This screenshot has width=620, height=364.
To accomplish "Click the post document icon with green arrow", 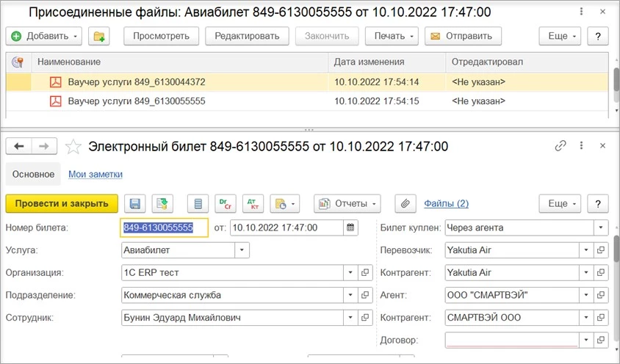I will click(162, 203).
